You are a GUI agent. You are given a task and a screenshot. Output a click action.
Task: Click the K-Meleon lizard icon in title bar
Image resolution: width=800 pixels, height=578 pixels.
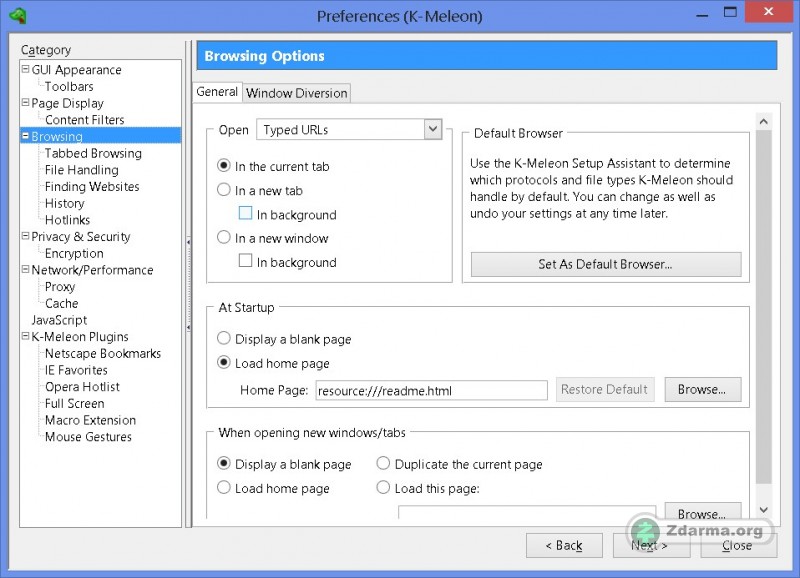(x=18, y=15)
